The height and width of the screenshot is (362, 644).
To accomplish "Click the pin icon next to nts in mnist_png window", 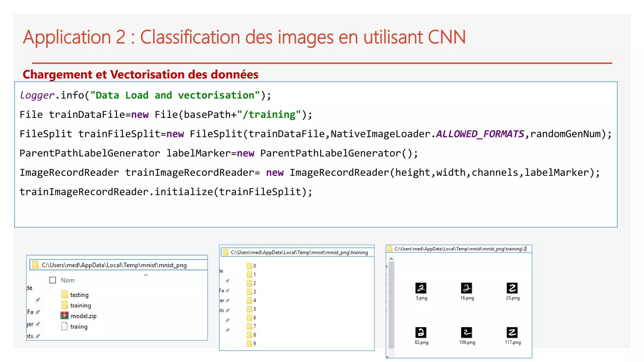I will (38, 336).
